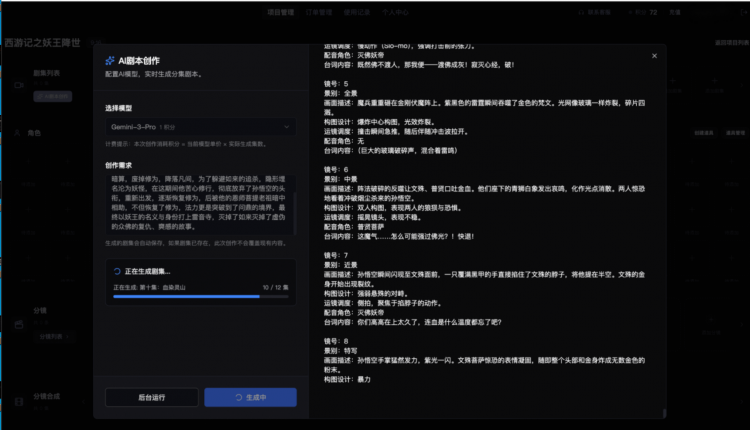Open the 订单管理 tab in the top navigation
Viewport: 750px width, 430px height.
tap(319, 12)
